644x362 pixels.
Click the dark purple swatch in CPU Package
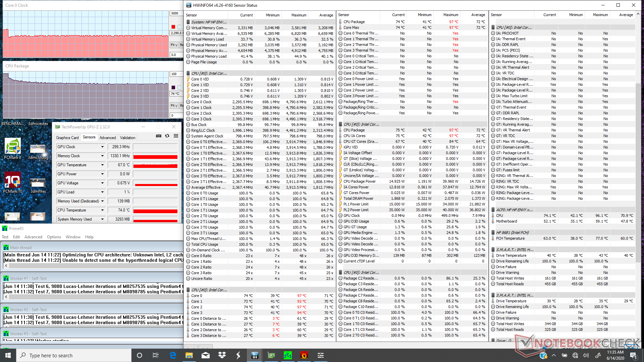click(x=173, y=87)
